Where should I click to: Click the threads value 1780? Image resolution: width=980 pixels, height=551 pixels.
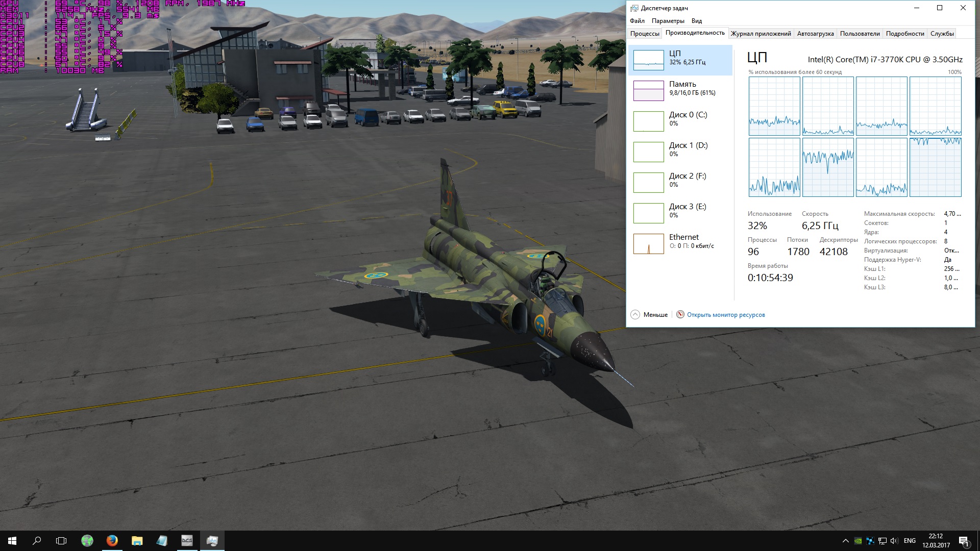point(798,252)
